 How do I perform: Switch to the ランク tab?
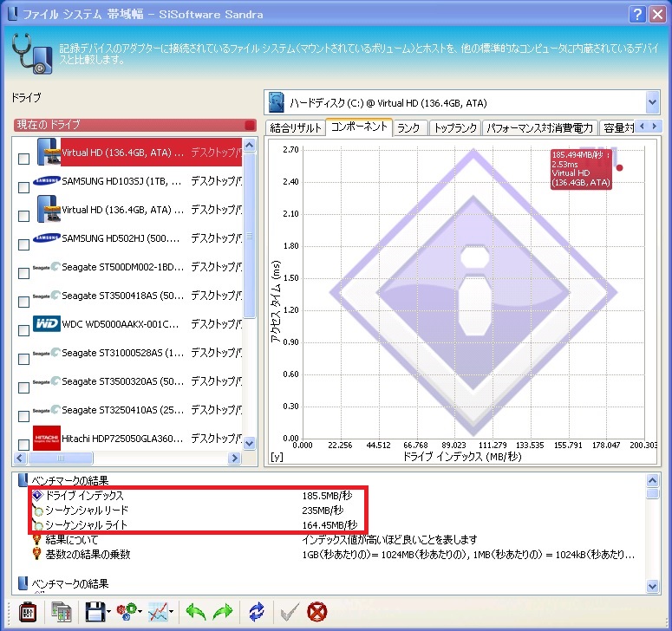408,127
